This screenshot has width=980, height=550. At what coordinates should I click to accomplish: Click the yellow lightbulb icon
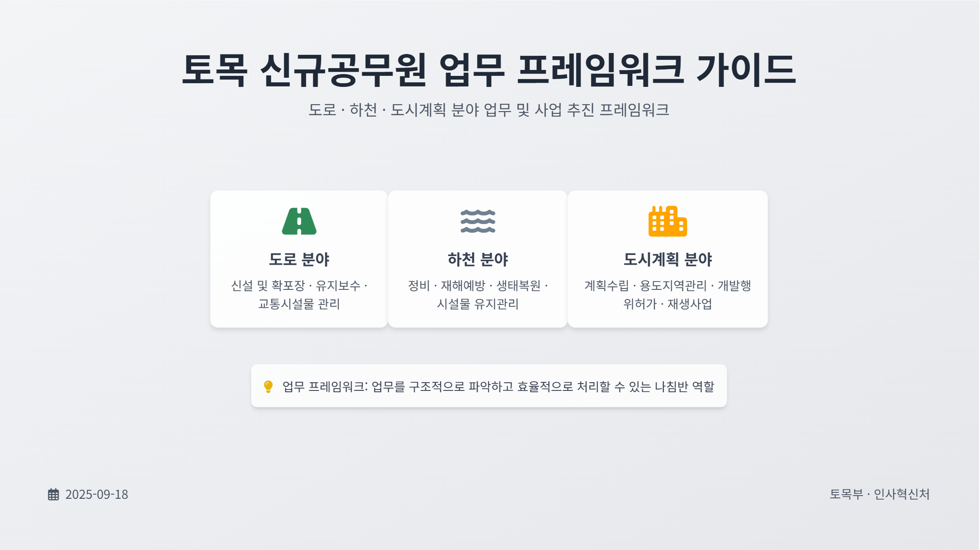[269, 386]
